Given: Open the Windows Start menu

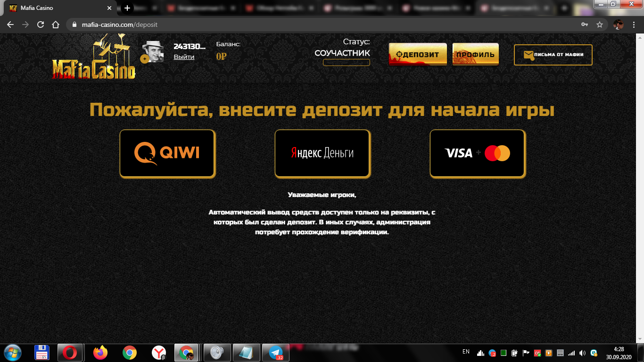Looking at the screenshot, I should pos(12,353).
